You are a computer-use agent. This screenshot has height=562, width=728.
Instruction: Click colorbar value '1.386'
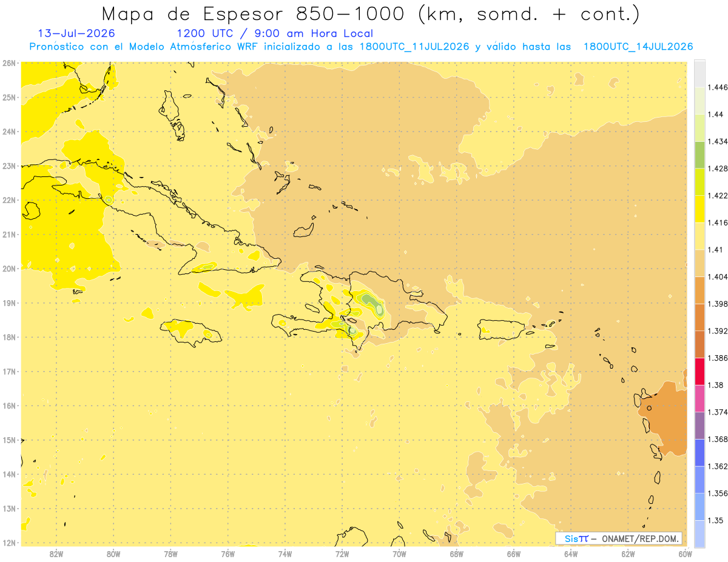tap(718, 358)
